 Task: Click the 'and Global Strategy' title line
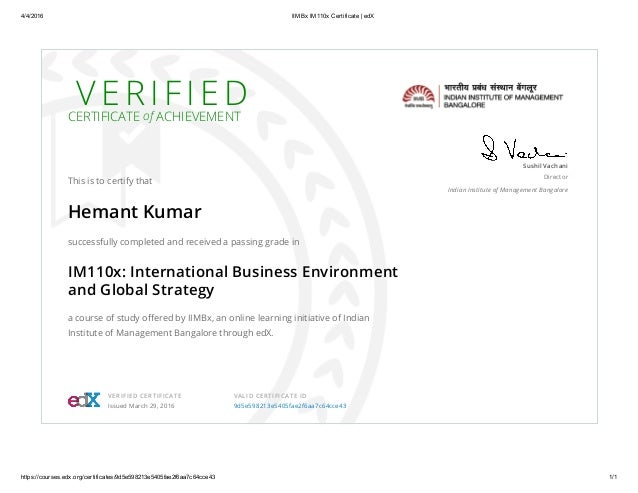coord(141,290)
